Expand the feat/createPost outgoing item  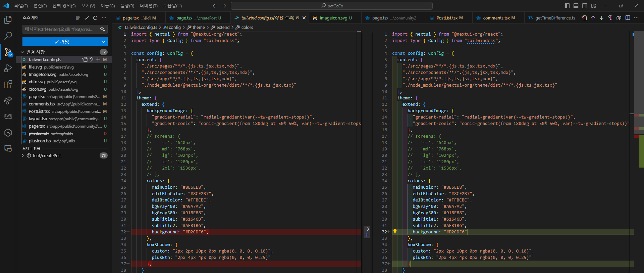[x=22, y=155]
